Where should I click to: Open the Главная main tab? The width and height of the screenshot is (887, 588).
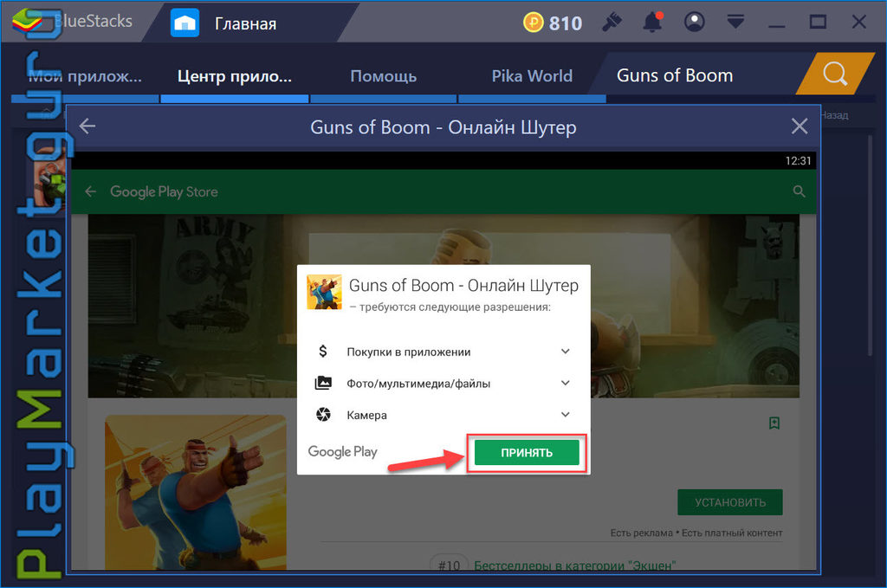tap(245, 23)
